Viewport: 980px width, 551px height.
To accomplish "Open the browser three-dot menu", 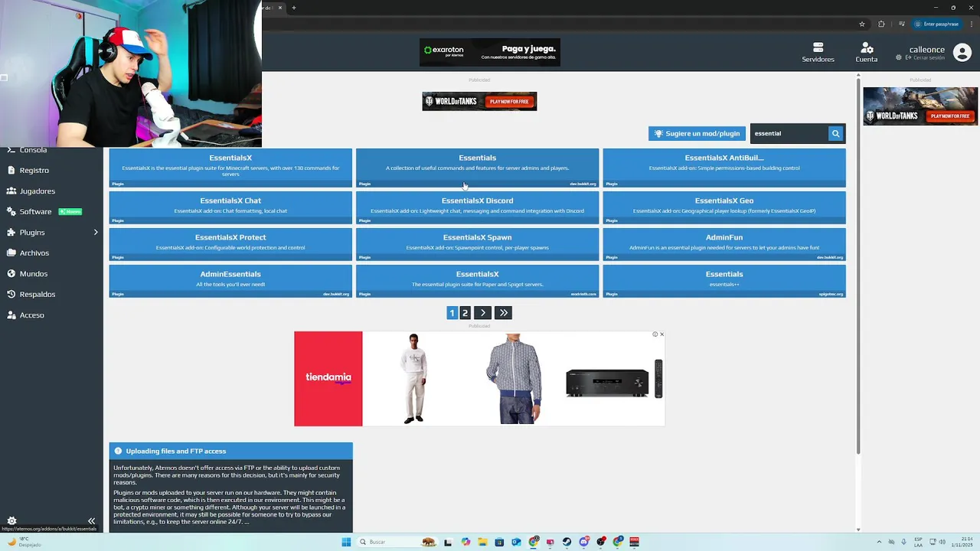I will click(x=970, y=24).
